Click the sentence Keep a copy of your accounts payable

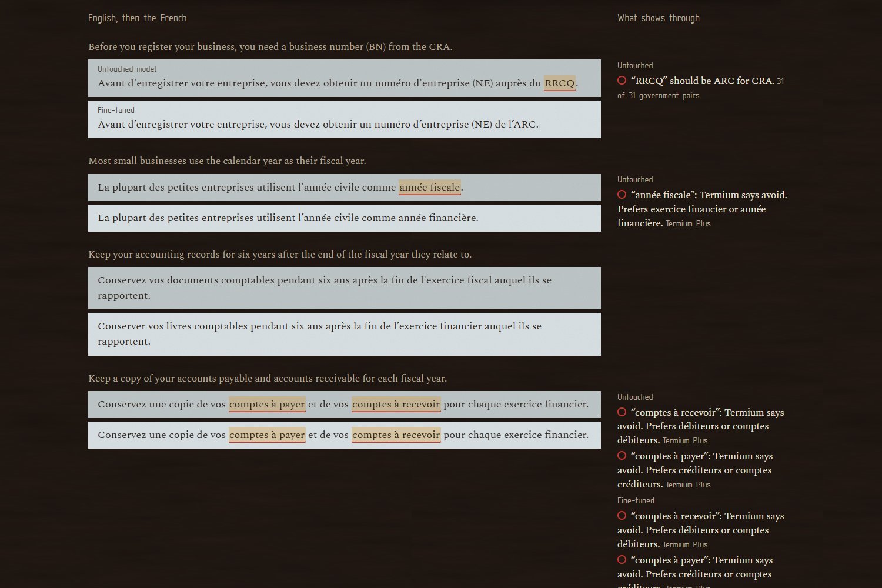point(268,379)
